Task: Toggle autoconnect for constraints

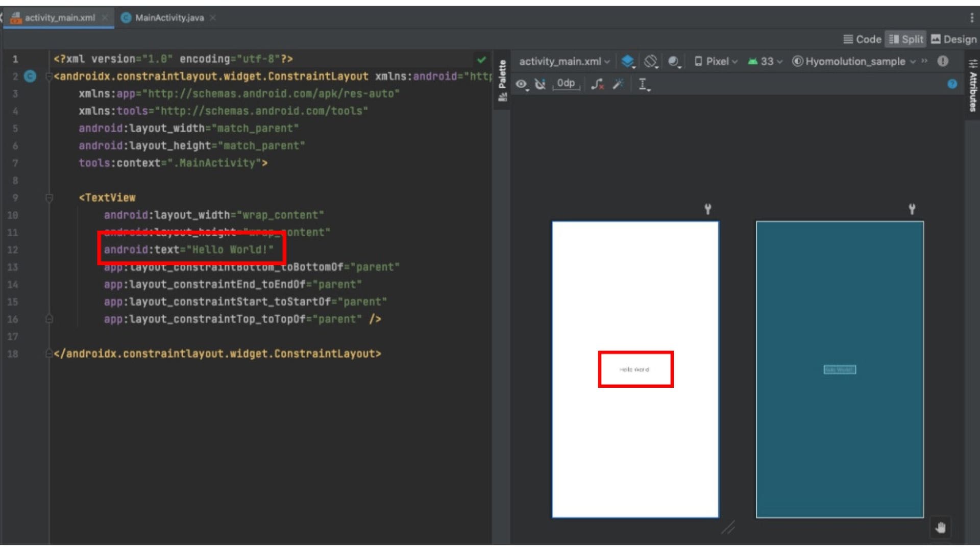Action: (x=541, y=84)
